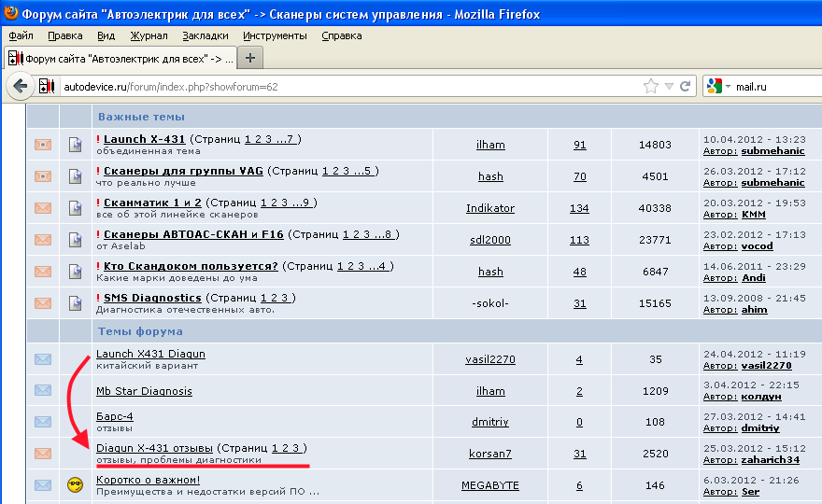Open last poster submehanic in Launch X-431 row
This screenshot has height=504, width=822.
point(772,151)
